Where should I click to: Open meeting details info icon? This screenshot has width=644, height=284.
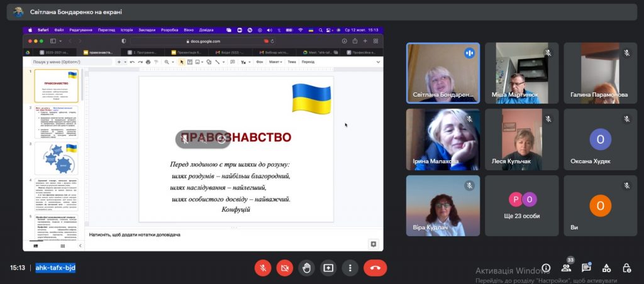coord(546,268)
